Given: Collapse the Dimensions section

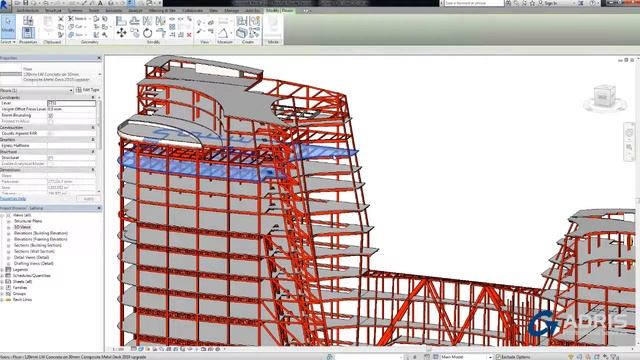Looking at the screenshot, I should click(93, 169).
